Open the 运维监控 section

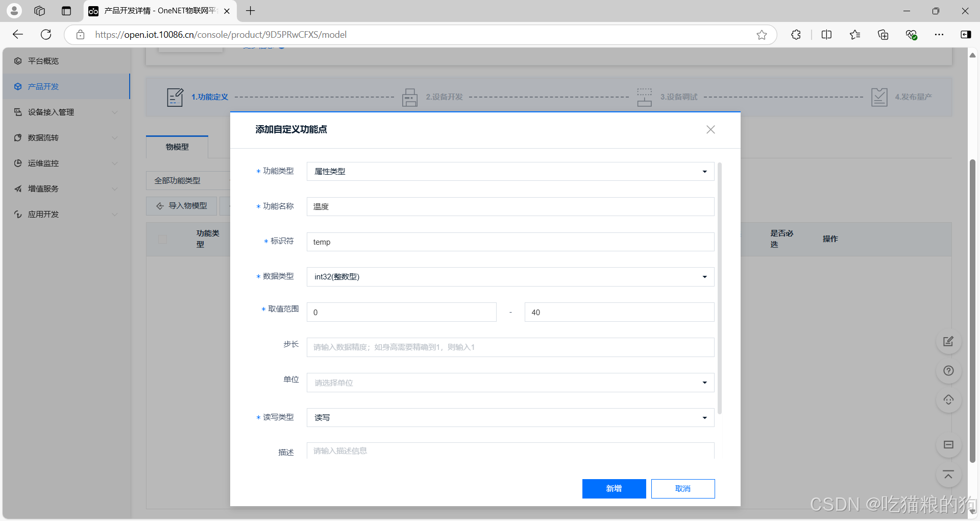(x=43, y=163)
